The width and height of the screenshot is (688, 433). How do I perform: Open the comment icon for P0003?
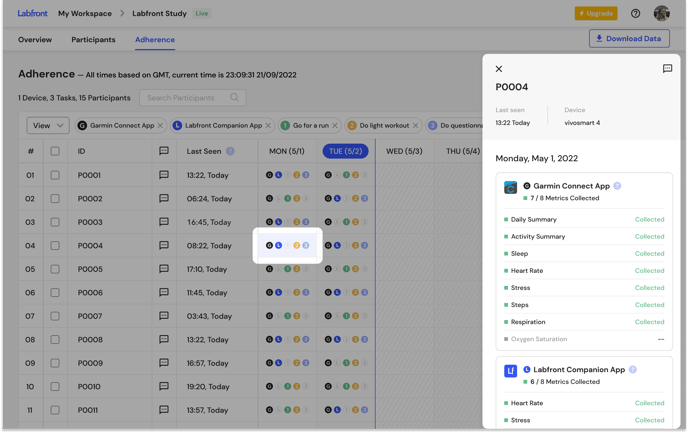coord(164,222)
